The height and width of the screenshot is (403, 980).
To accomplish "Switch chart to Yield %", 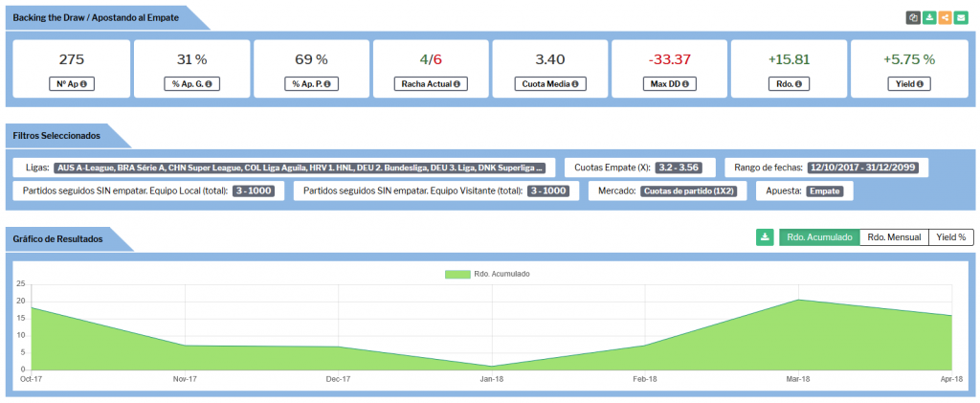I will [x=949, y=237].
